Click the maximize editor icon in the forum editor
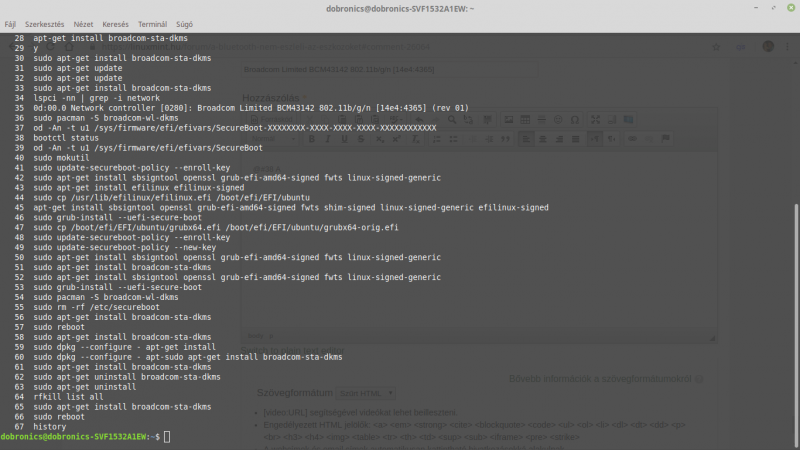 tap(595, 119)
